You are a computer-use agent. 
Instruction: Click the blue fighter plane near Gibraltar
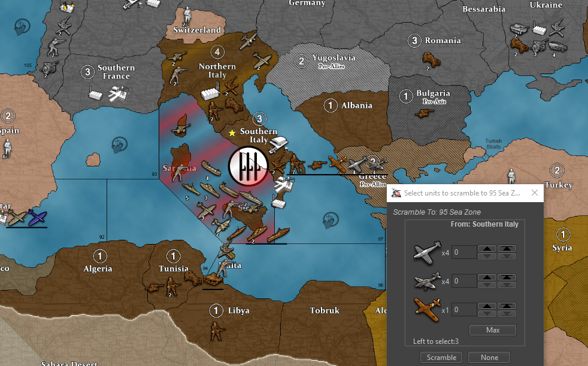tap(36, 218)
